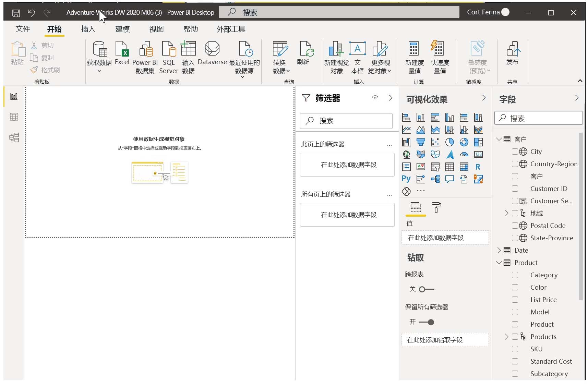Click Power BI 数据集 button
Screen dimensions: 588x386
click(145, 58)
